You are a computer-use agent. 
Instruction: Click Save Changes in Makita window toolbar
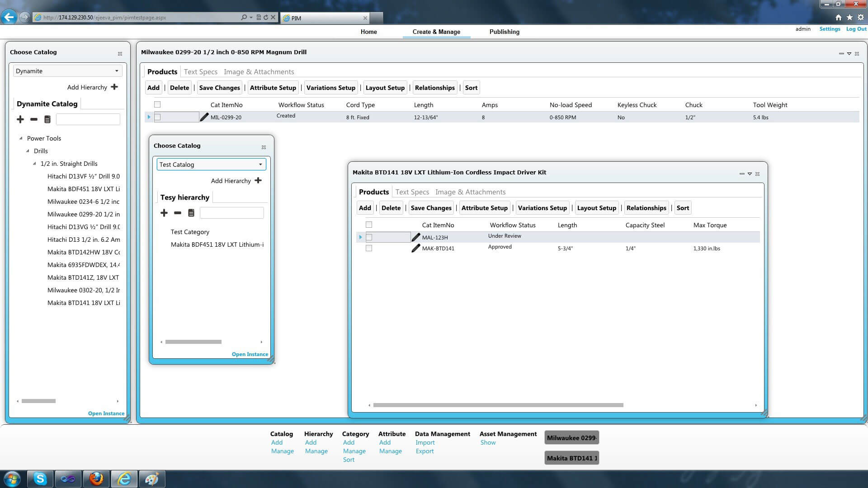[431, 208]
